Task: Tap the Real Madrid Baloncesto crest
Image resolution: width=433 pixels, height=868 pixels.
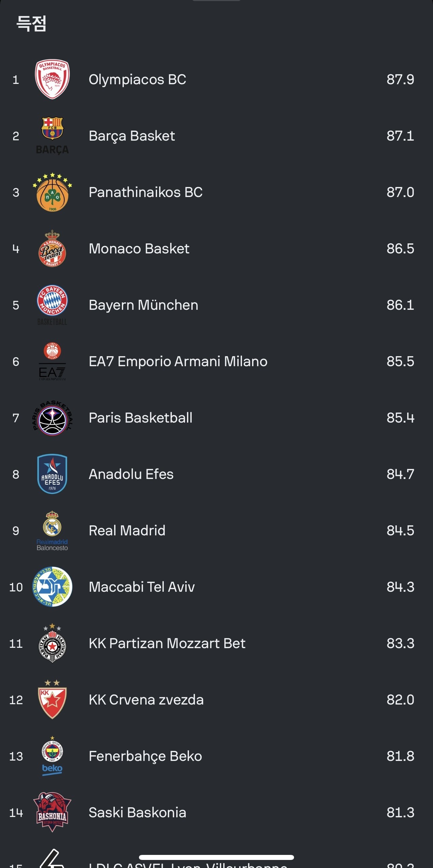Action: [x=52, y=531]
